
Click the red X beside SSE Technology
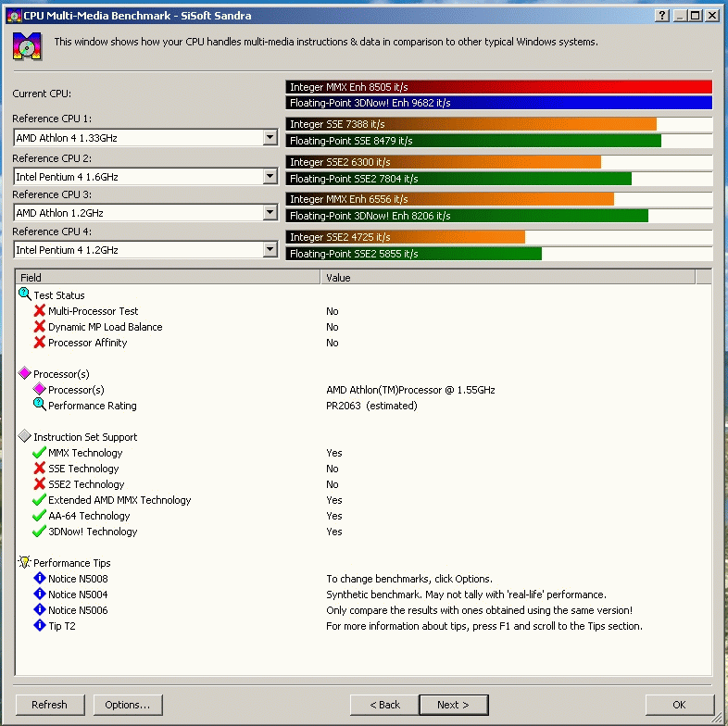[x=40, y=468]
